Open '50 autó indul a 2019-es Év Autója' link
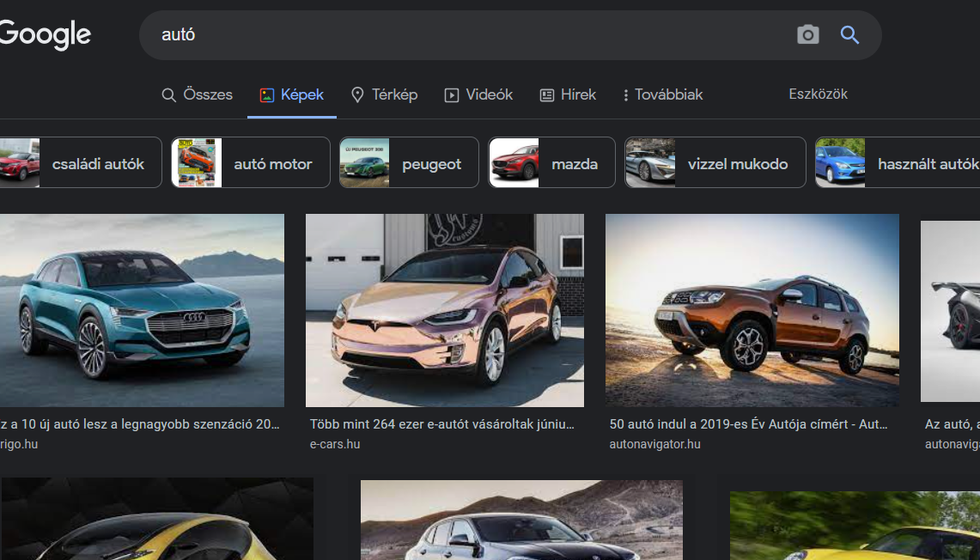Image resolution: width=980 pixels, height=560 pixels. coord(748,423)
